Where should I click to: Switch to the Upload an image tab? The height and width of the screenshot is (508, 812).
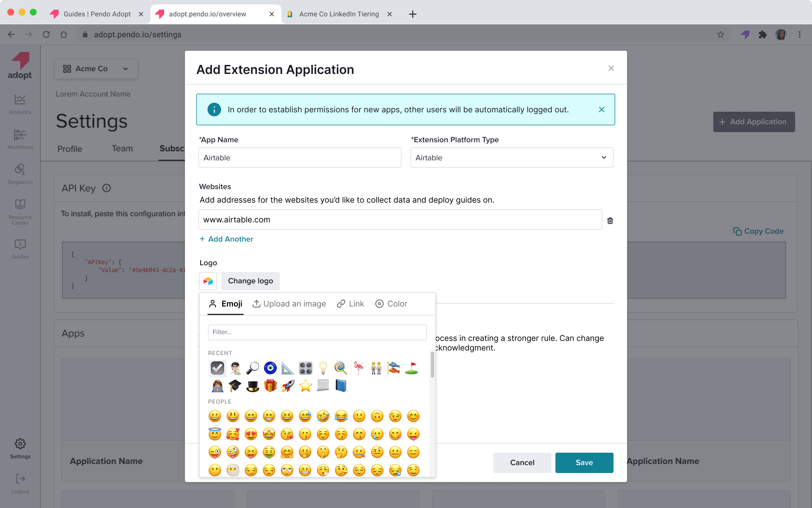(289, 304)
